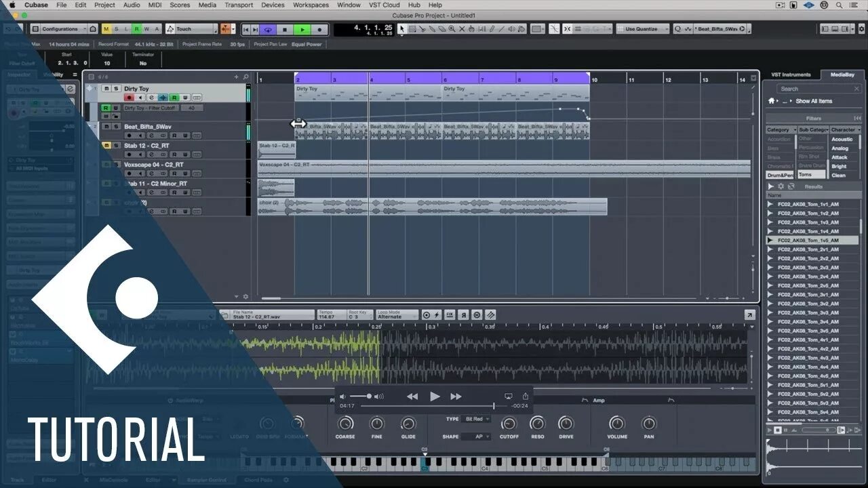868x488 pixels.
Task: Select the Play speaker tool
Action: tap(511, 29)
